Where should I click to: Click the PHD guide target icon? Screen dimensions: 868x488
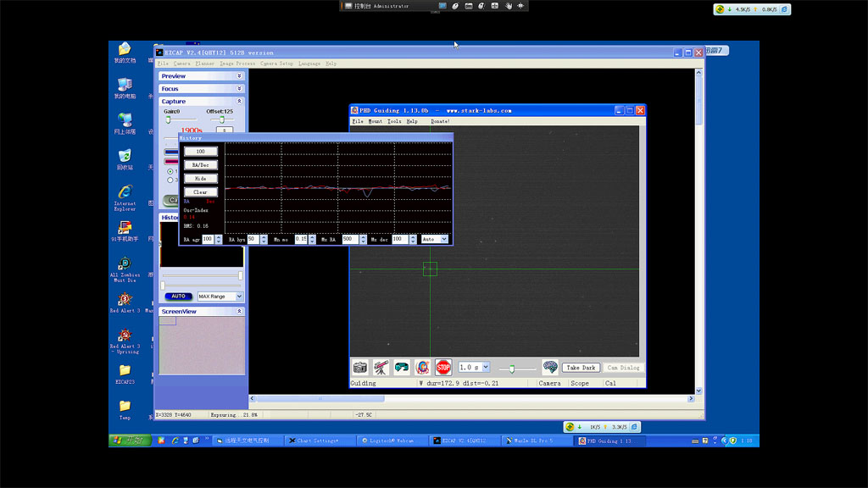422,368
